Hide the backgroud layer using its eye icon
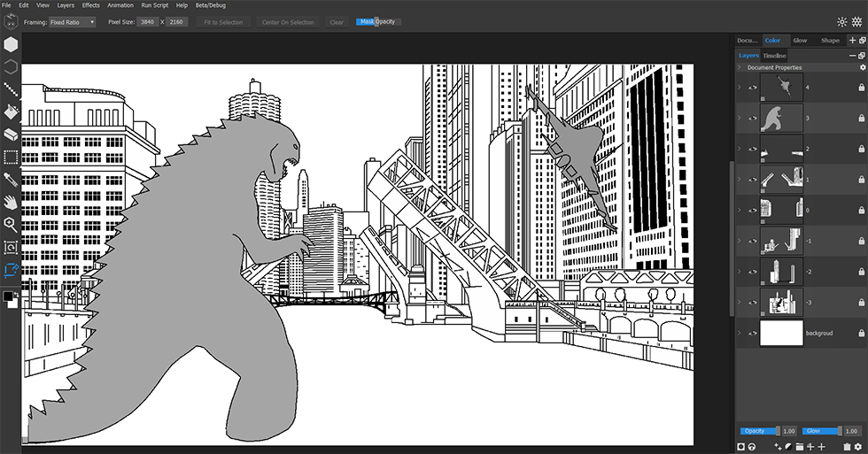 (x=752, y=334)
